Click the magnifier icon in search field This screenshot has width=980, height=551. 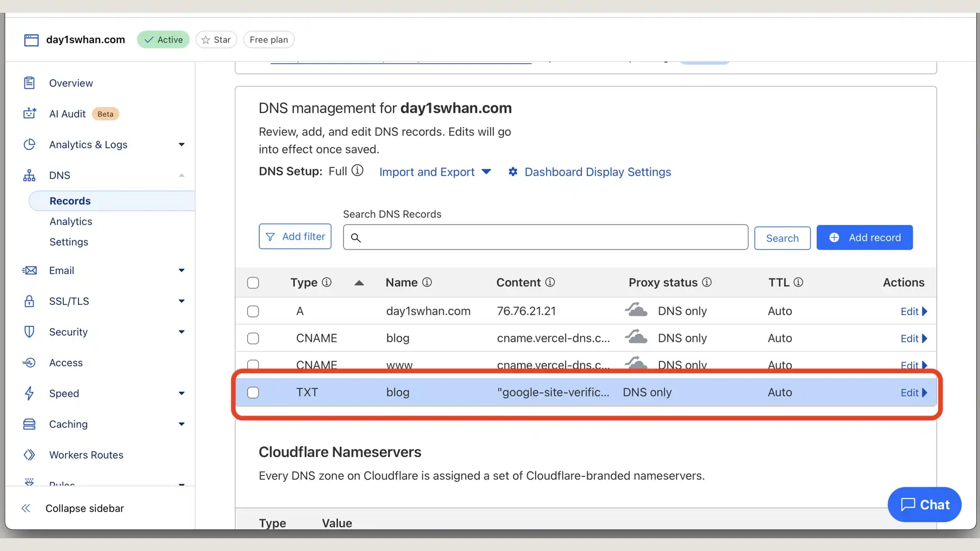click(x=356, y=238)
